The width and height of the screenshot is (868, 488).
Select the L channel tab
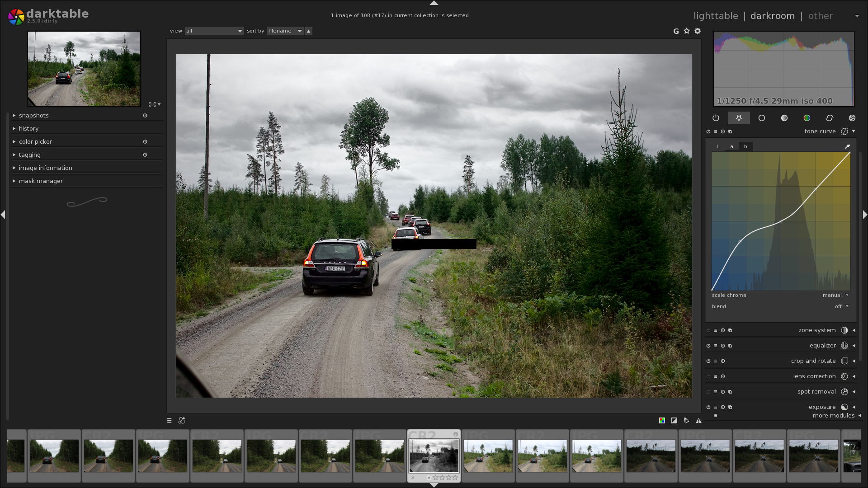point(717,146)
